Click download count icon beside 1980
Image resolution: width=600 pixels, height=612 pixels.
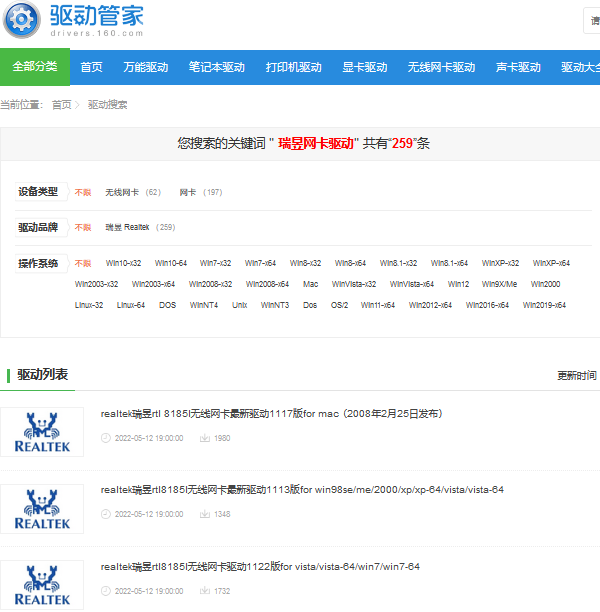click(205, 438)
